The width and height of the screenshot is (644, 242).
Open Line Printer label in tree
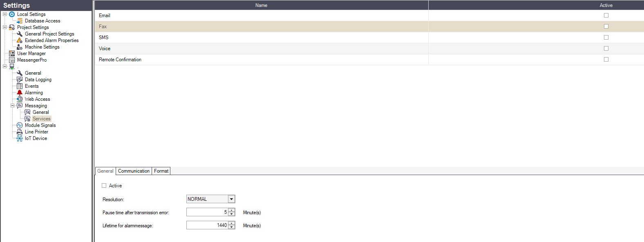coord(36,132)
